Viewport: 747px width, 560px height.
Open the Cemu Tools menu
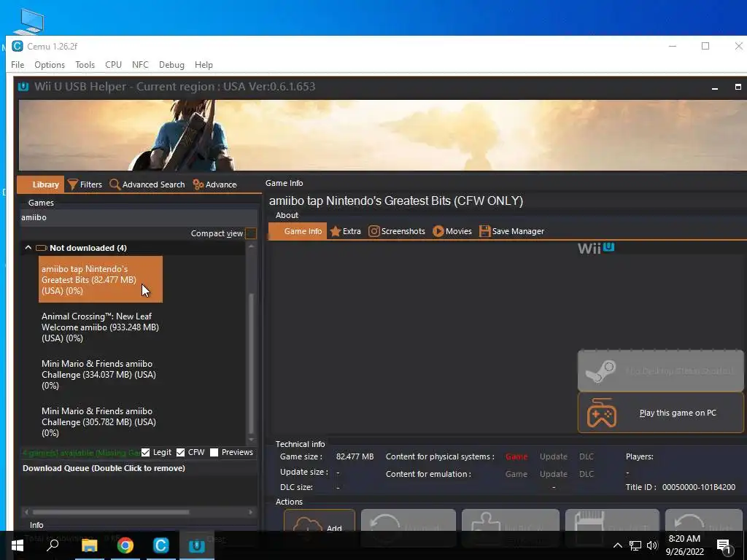[x=85, y=65]
